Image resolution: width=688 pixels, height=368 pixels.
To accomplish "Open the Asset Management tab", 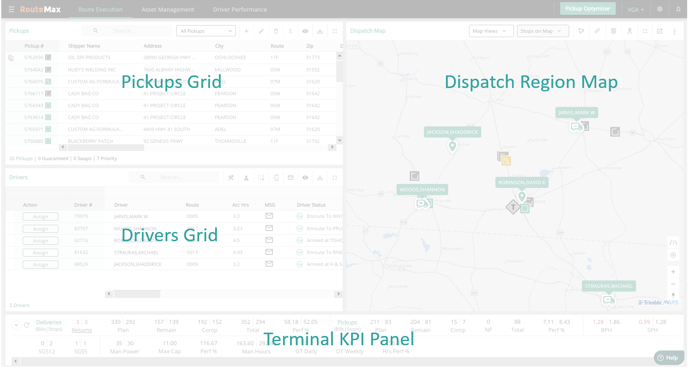I will [x=168, y=9].
